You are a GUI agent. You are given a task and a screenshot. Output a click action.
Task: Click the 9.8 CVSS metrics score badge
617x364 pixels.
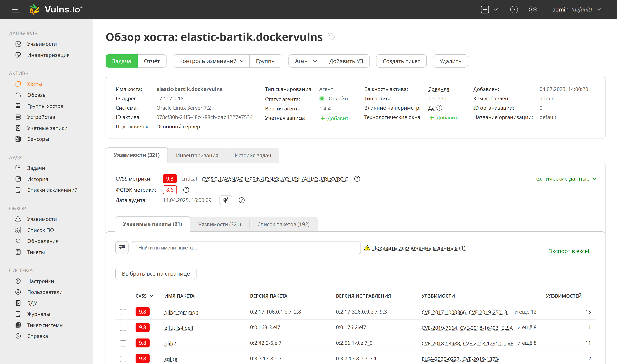(x=169, y=179)
